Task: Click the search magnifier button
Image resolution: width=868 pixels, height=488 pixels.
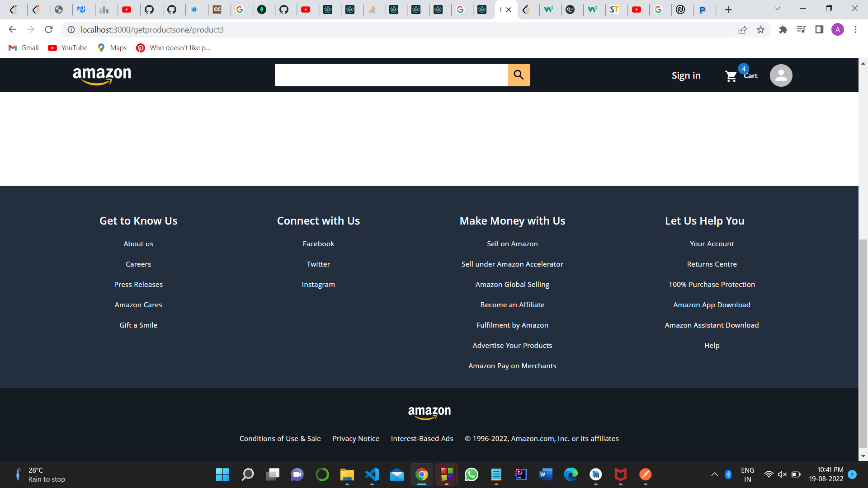Action: pyautogui.click(x=519, y=75)
